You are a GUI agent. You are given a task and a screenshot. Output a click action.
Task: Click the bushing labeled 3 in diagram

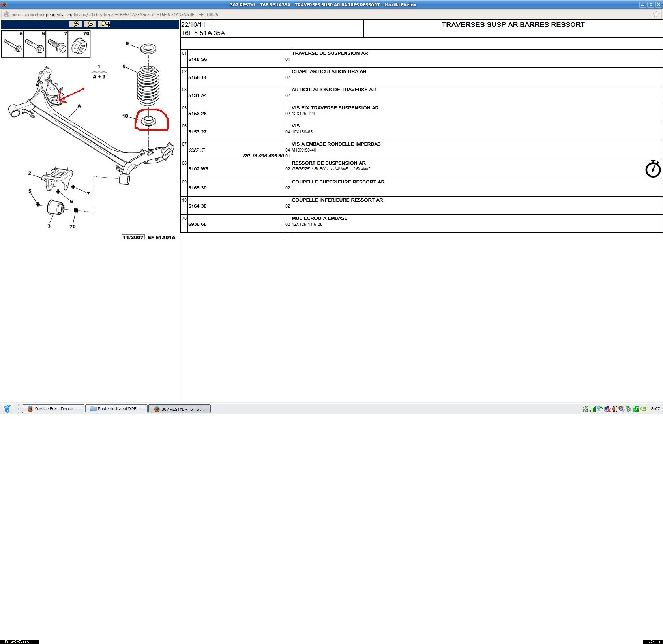56,208
